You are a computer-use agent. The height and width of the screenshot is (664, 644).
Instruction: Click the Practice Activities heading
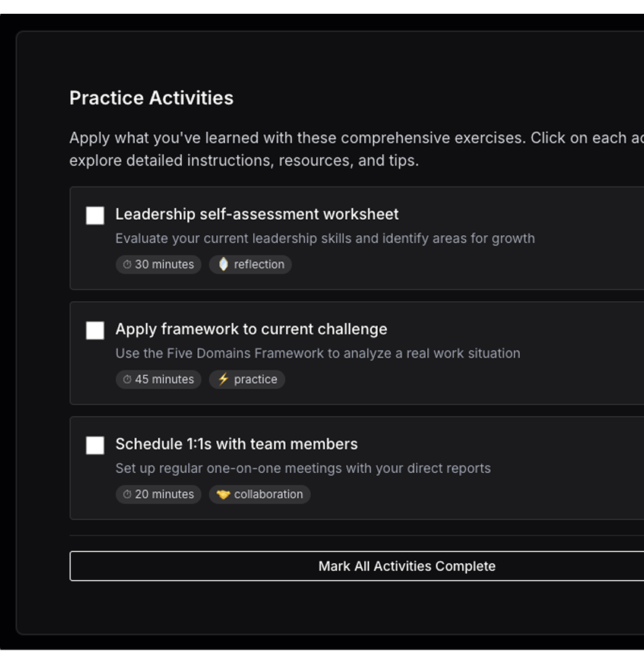[x=152, y=98]
